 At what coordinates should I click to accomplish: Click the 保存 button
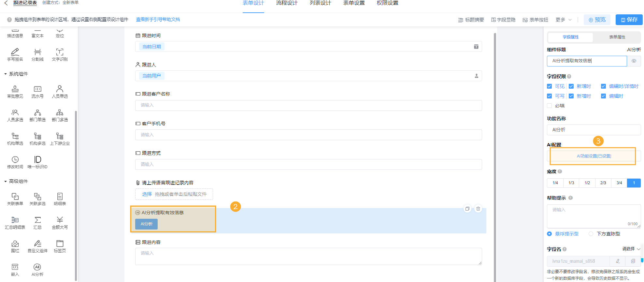(629, 20)
